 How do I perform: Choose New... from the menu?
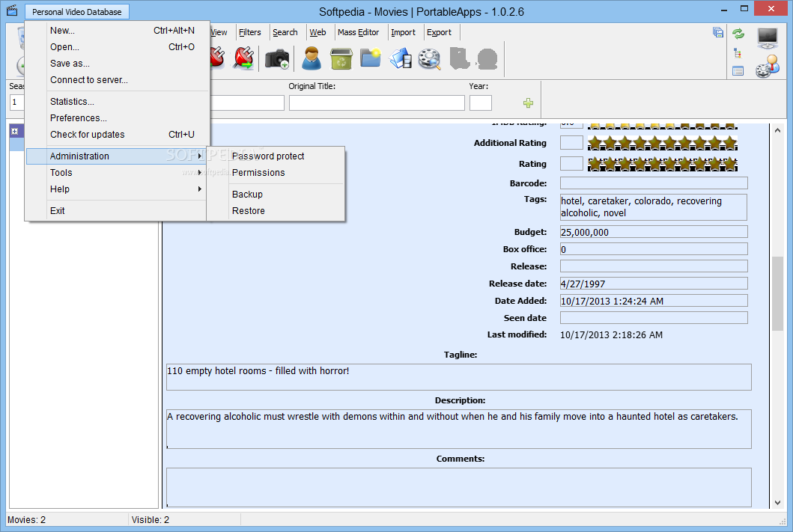click(x=117, y=31)
